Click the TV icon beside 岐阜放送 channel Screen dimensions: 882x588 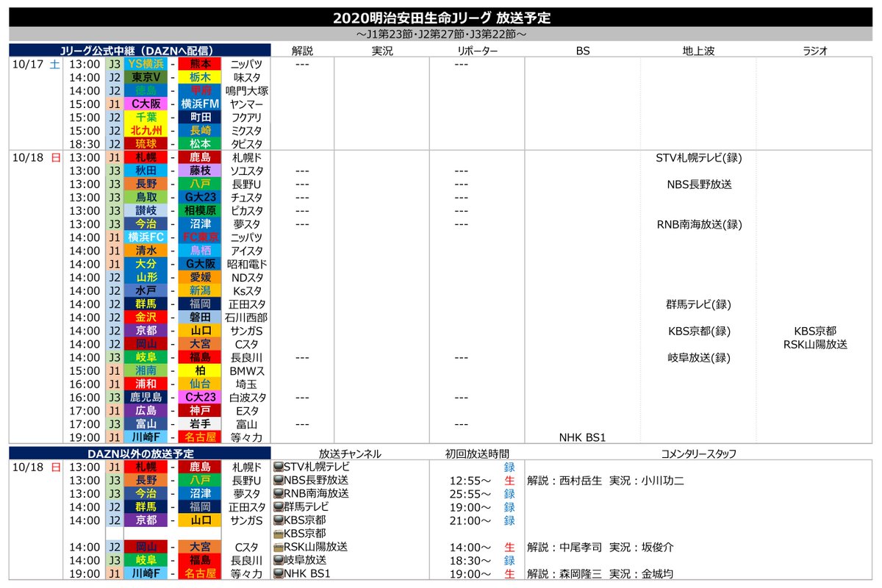pyautogui.click(x=278, y=560)
